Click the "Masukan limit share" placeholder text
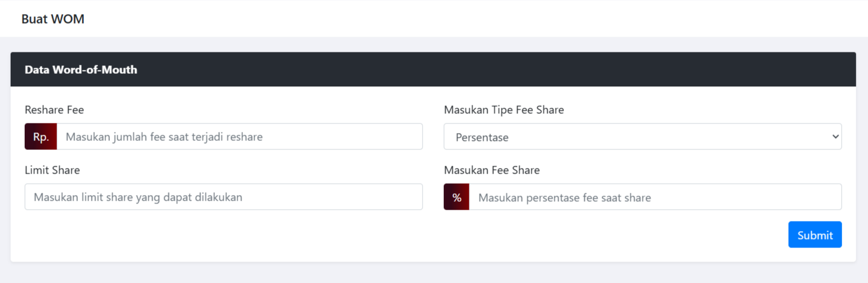 click(x=138, y=197)
